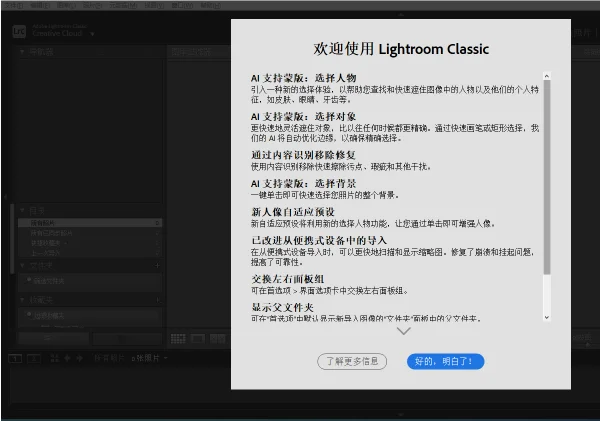Screen dimensions: 600x421
Task: Click the welcome dialog scrollbar up arrow
Action: (x=547, y=76)
